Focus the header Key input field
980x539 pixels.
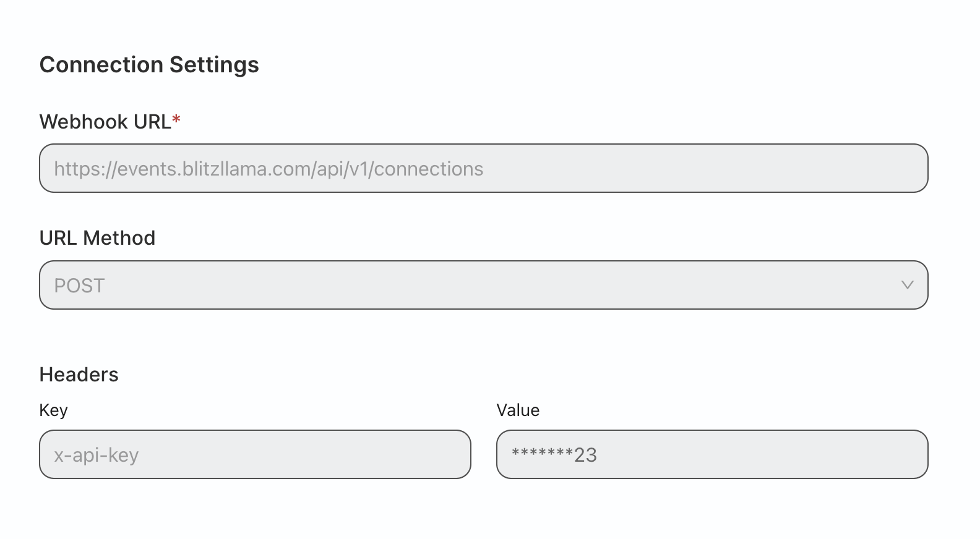click(x=255, y=454)
